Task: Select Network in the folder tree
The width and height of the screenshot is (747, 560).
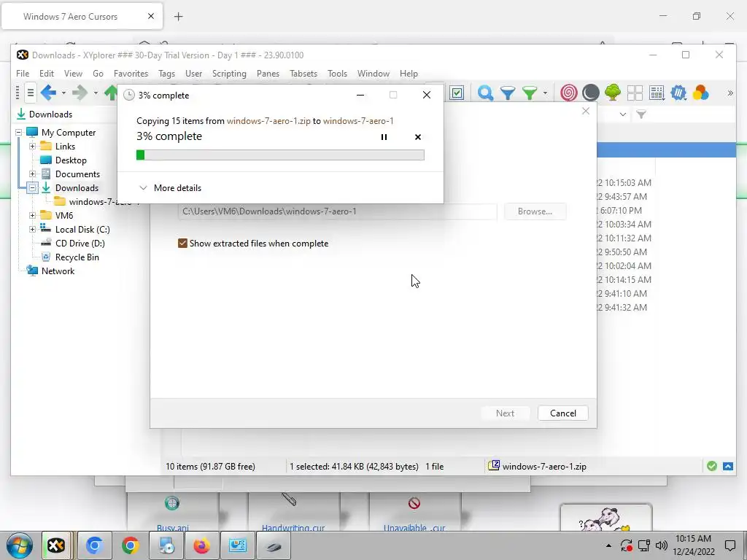Action: pyautogui.click(x=58, y=271)
